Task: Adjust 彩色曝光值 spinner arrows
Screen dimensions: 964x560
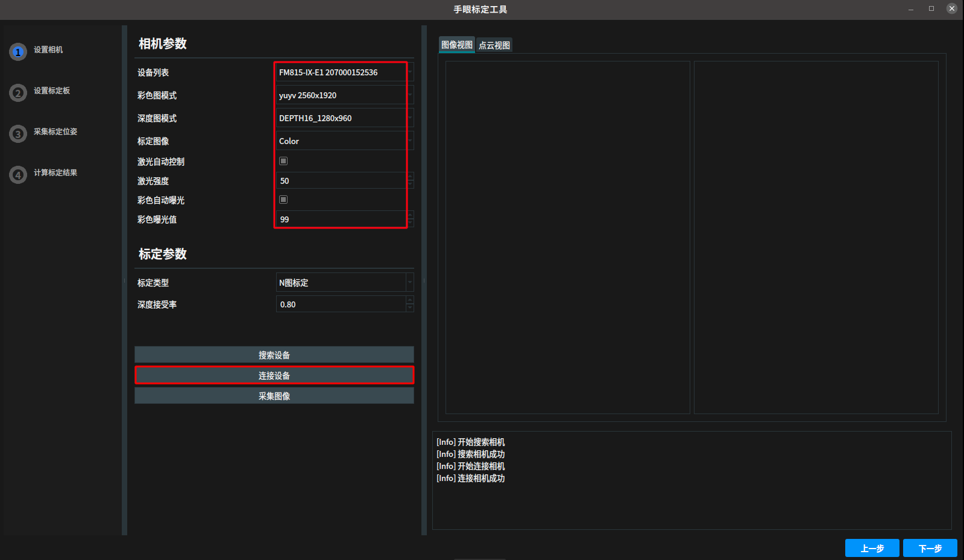Action: point(410,219)
